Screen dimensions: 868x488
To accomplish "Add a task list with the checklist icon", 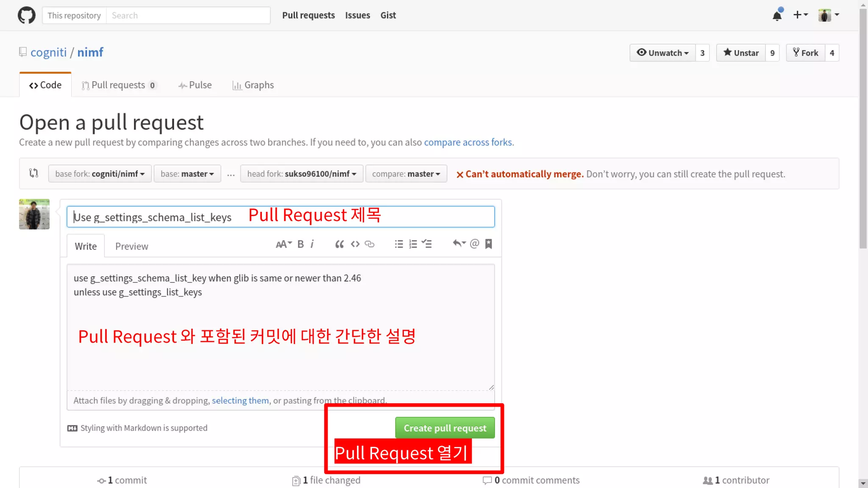I will (427, 244).
